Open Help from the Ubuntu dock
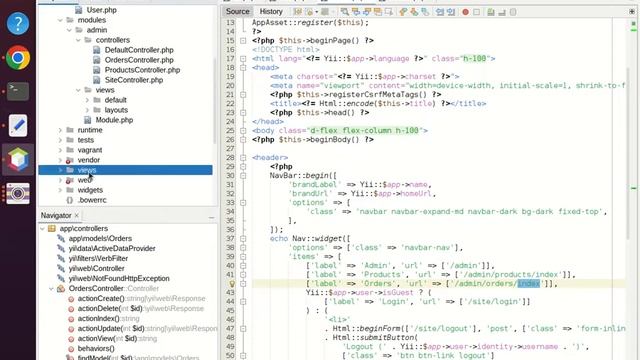This screenshot has height=360, width=640. (18, 23)
